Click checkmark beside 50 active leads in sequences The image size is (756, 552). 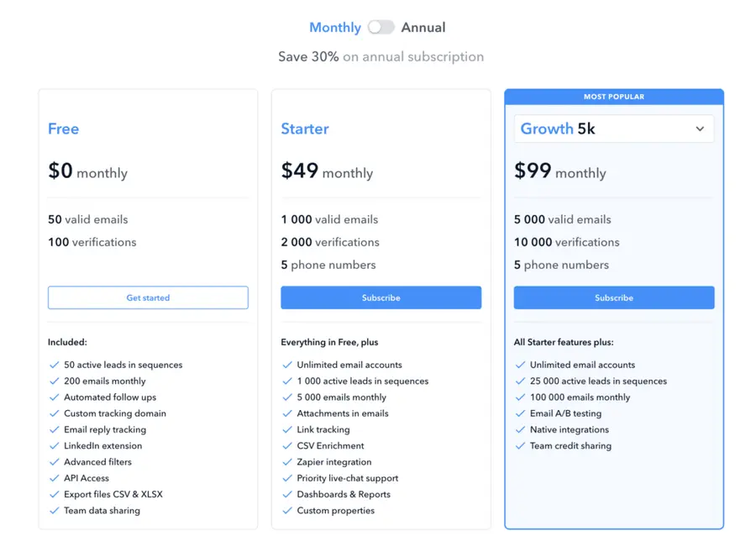55,365
